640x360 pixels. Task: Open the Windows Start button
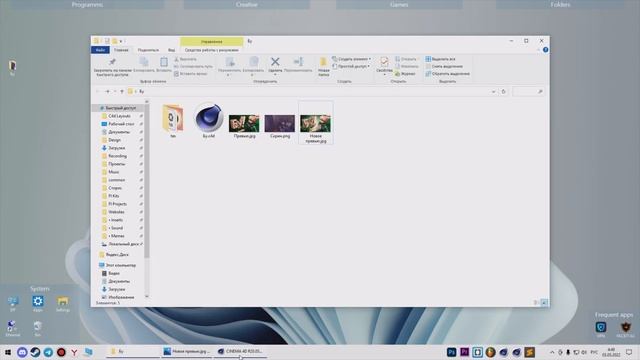[8, 352]
